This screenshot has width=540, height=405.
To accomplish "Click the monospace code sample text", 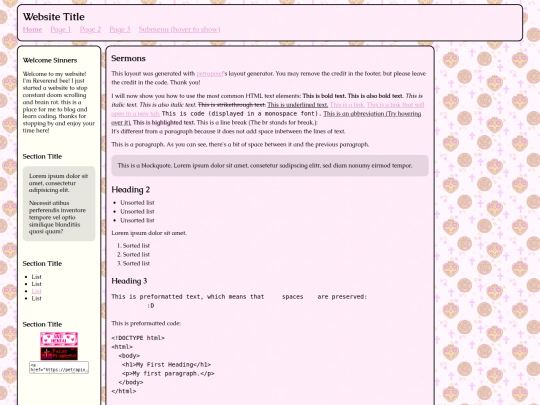I will tap(241, 114).
